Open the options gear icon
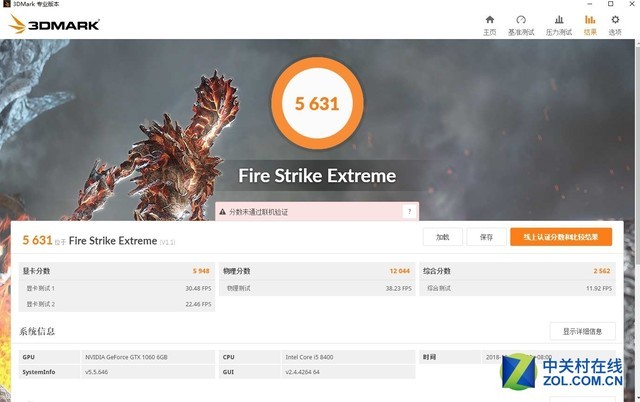Screen dimensions: 640x402 point(615,20)
